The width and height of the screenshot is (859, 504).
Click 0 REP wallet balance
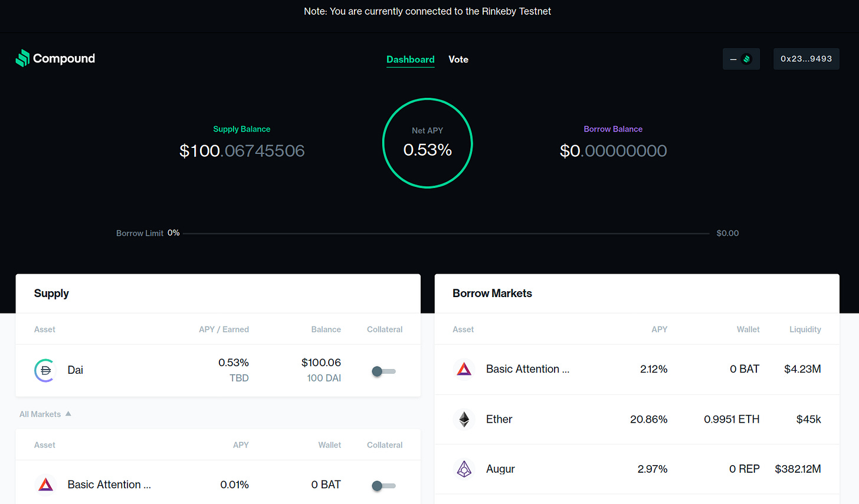[x=745, y=469]
